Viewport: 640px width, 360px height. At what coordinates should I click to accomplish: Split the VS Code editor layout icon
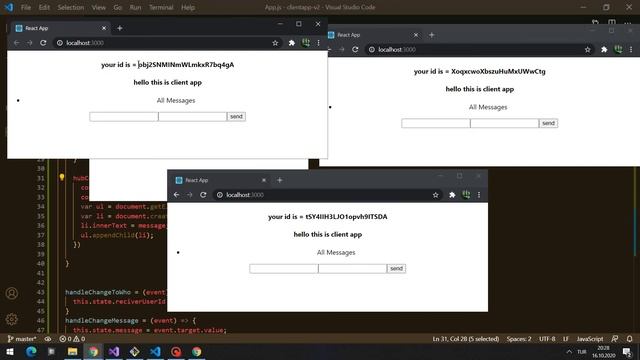pos(611,22)
